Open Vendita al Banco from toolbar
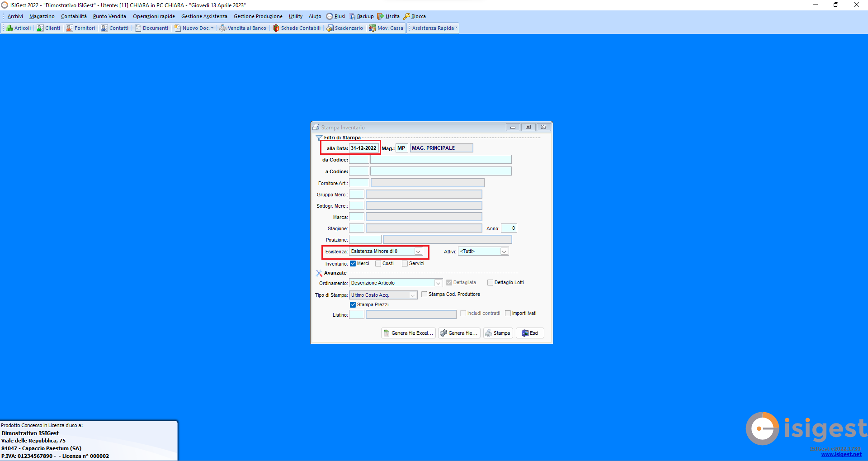Screen dimensions: 868x461 coord(243,28)
